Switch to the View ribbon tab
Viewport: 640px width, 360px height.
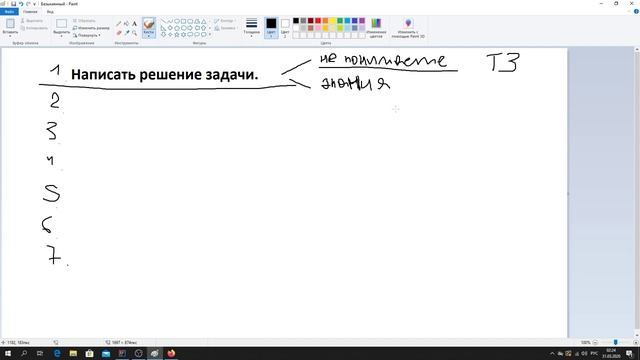click(50, 11)
